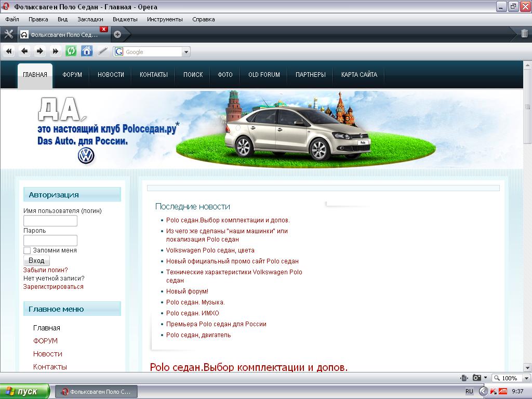
Task: Click the 'Пароль' password field
Action: click(x=50, y=240)
